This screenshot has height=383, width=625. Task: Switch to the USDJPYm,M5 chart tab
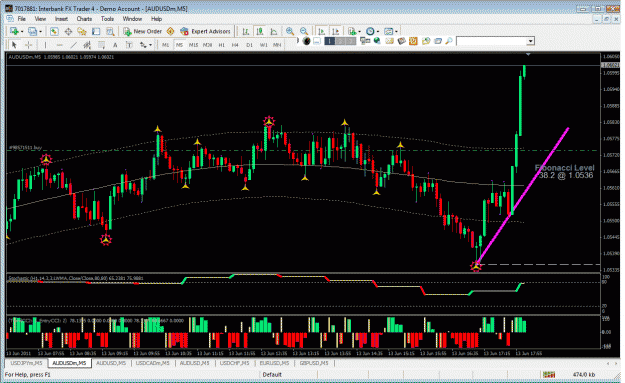pos(26,363)
